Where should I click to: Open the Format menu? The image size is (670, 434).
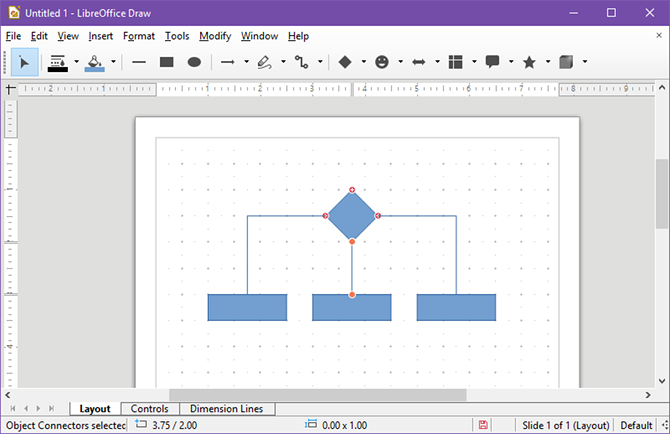pyautogui.click(x=139, y=36)
